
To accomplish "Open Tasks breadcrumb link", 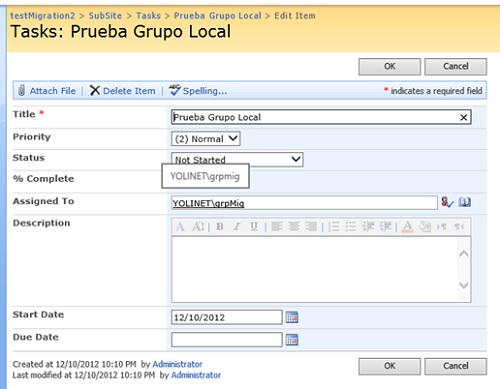I will point(148,16).
